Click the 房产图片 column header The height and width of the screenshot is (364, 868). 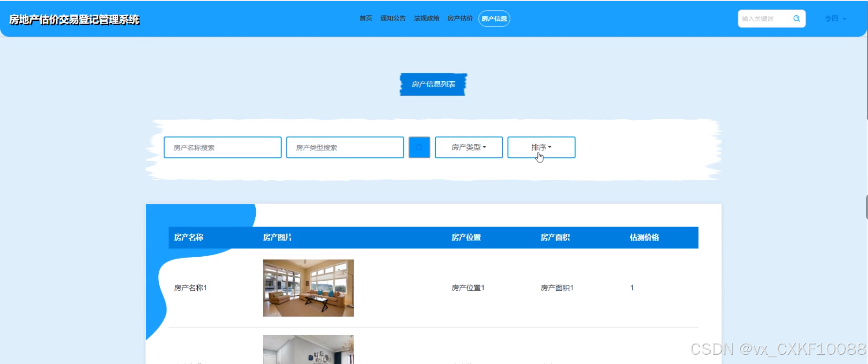click(278, 237)
